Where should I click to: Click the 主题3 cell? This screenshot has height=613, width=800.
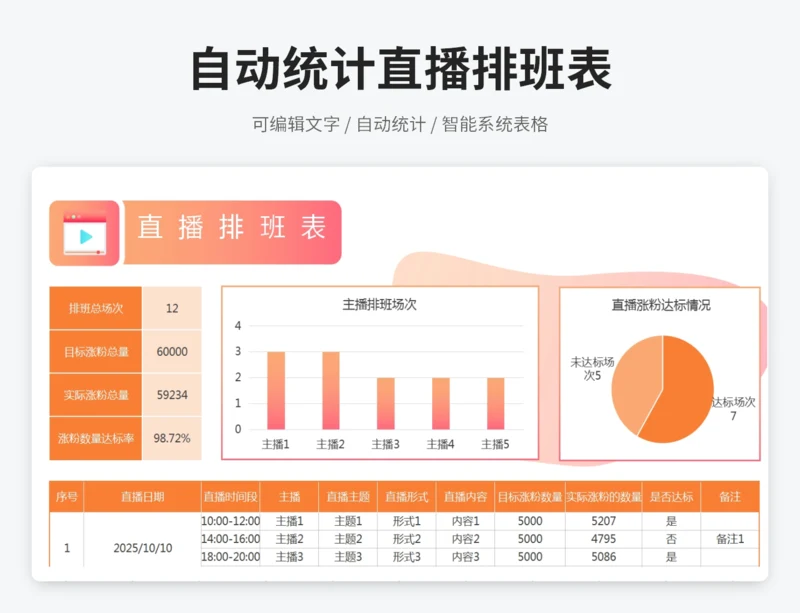348,557
